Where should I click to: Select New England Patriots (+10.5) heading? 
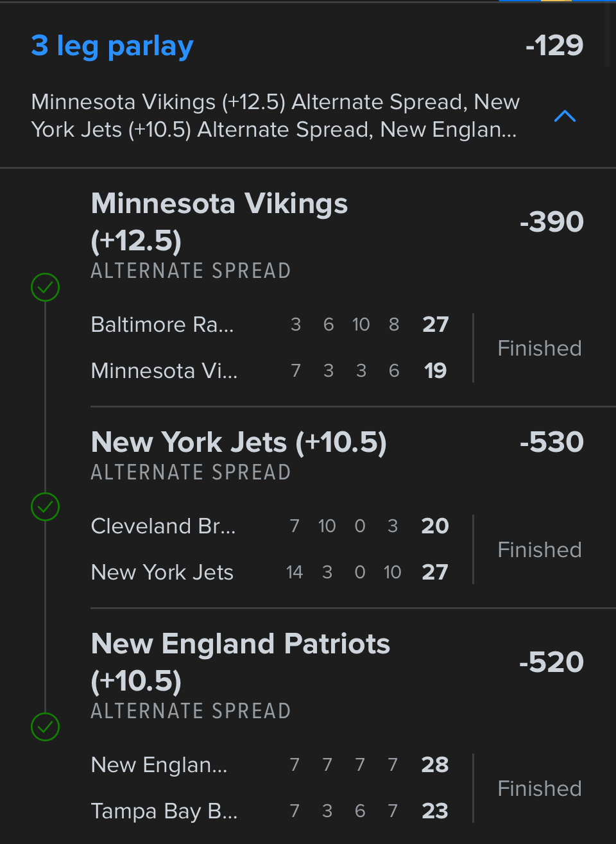[240, 662]
